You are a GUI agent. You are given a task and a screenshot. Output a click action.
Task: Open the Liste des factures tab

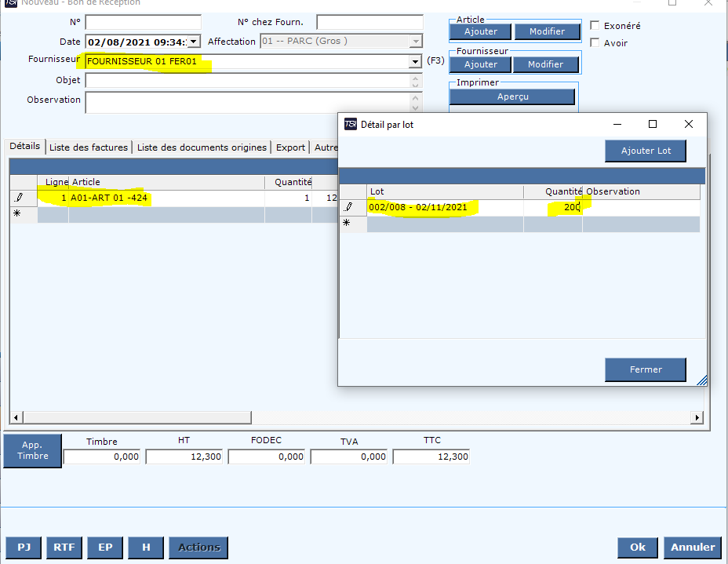tap(89, 147)
